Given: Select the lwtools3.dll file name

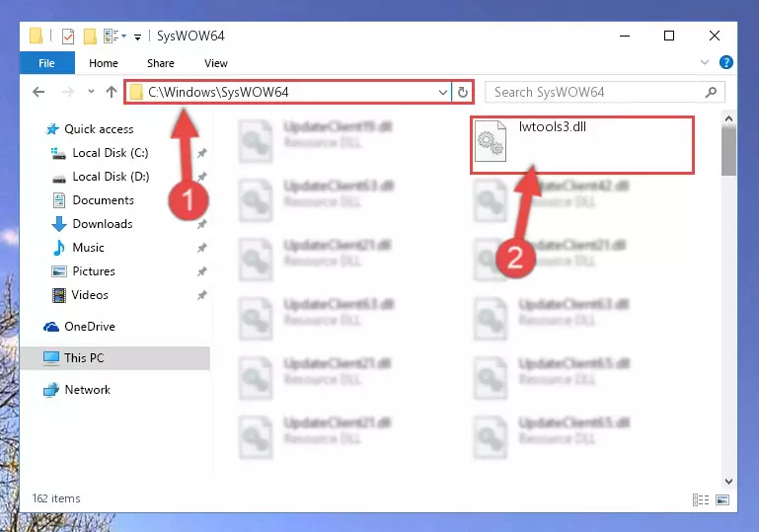Looking at the screenshot, I should (x=553, y=126).
